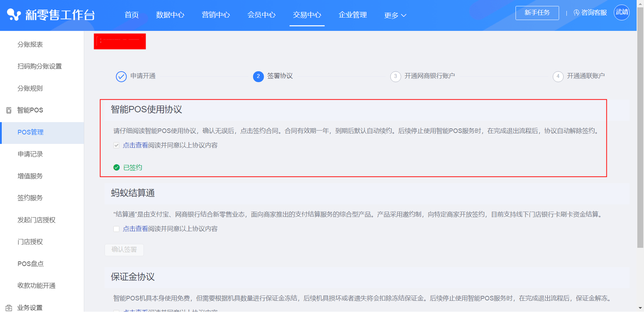
Task: Collapse the 智能POS sidebar section
Action: (30, 110)
